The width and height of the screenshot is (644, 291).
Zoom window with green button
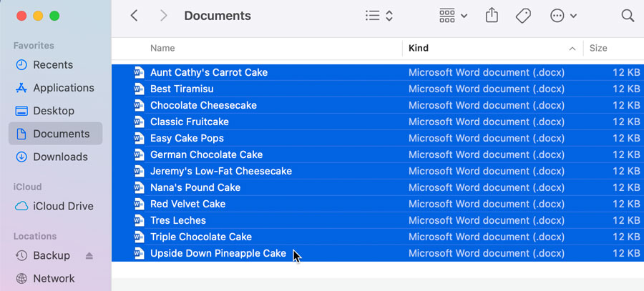coord(54,16)
